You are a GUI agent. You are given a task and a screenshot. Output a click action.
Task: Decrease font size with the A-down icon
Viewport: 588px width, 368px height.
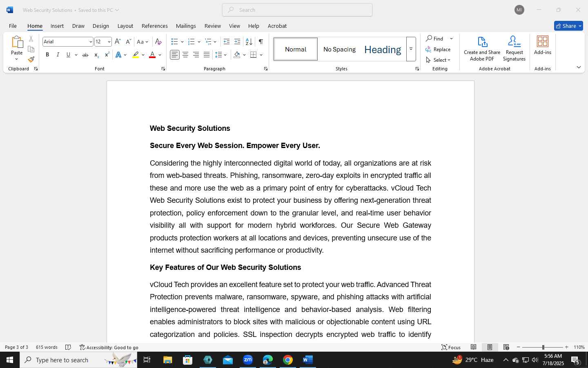[128, 42]
